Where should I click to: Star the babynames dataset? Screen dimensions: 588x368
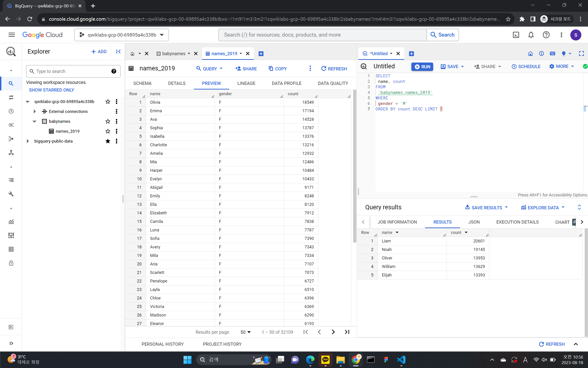[108, 121]
